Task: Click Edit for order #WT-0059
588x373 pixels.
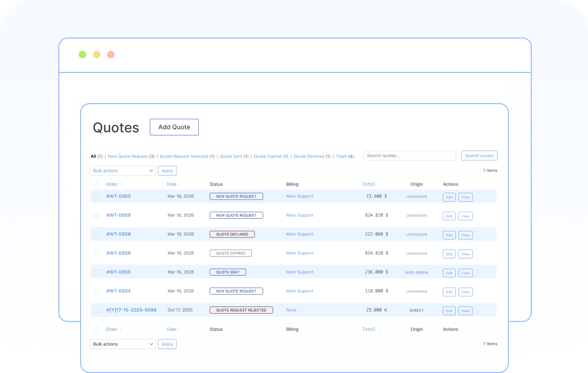Action: 449,216
